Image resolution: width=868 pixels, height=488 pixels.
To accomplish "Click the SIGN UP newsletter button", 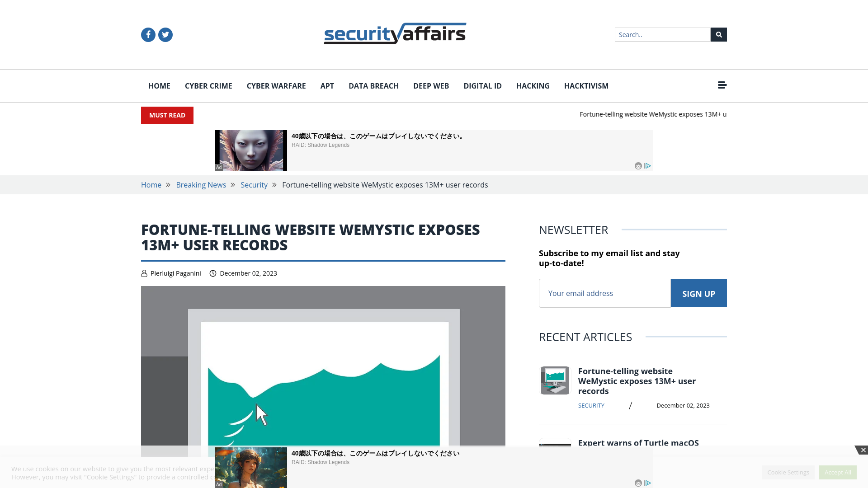I will pos(698,292).
